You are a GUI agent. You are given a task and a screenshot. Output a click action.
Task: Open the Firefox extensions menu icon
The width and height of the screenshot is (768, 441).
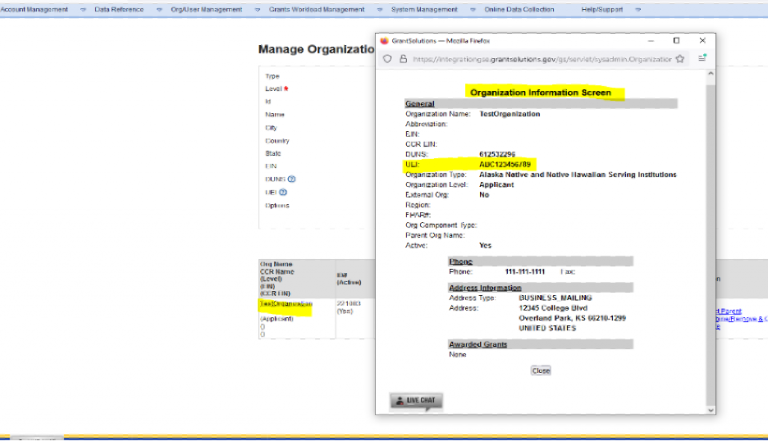click(x=702, y=59)
